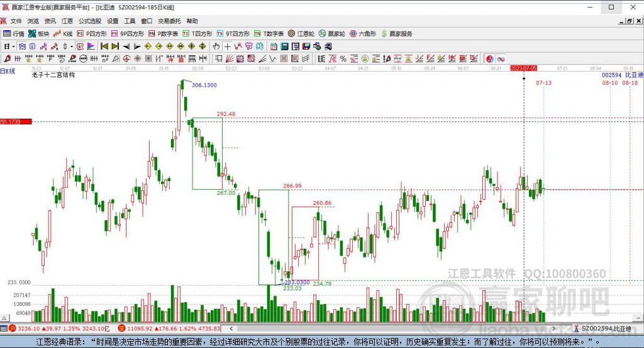The height and width of the screenshot is (348, 644).
Task: Click the truck icon in toolbar
Action: pyautogui.click(x=328, y=46)
